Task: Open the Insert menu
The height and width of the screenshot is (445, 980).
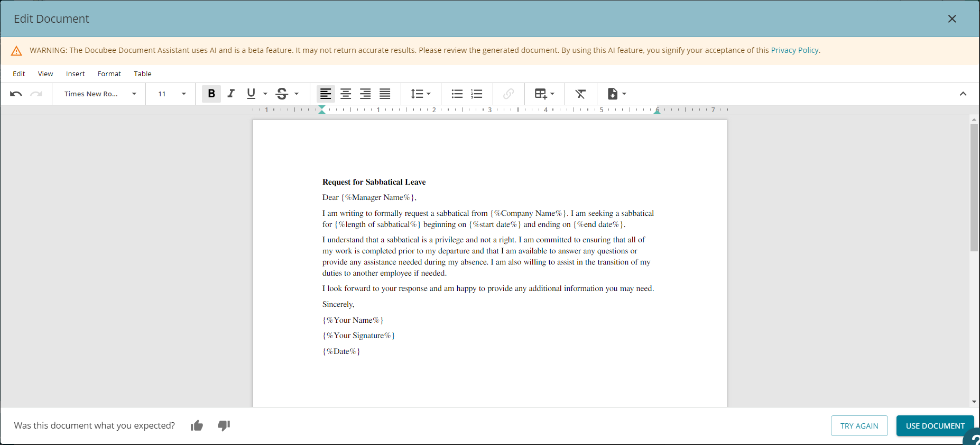Action: click(76, 74)
